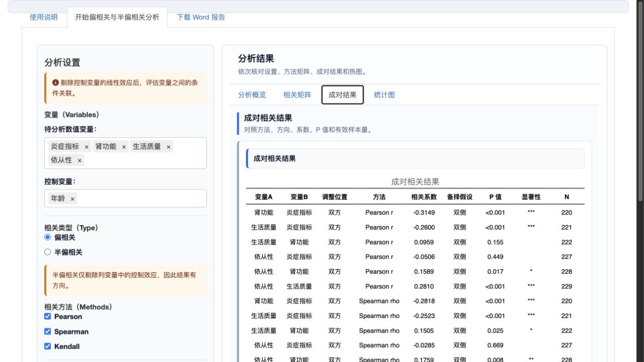This screenshot has height=362, width=644.
Task: Select the 半偏相关 radio option
Action: pos(48,252)
